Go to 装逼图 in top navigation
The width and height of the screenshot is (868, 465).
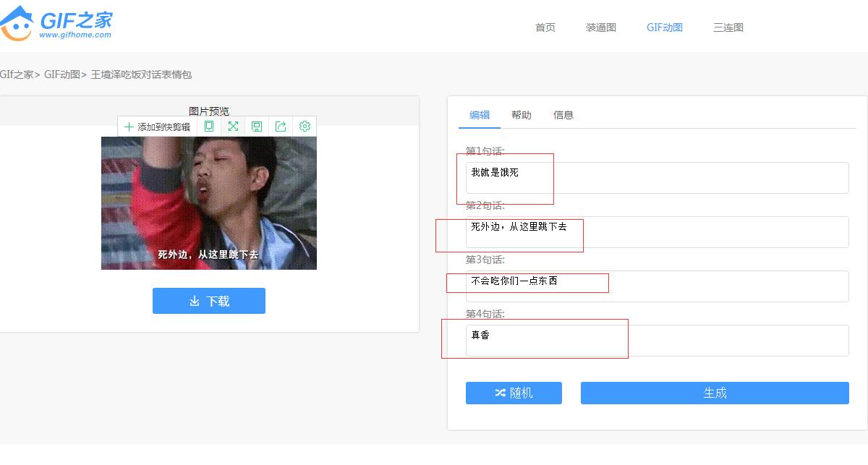tap(601, 27)
